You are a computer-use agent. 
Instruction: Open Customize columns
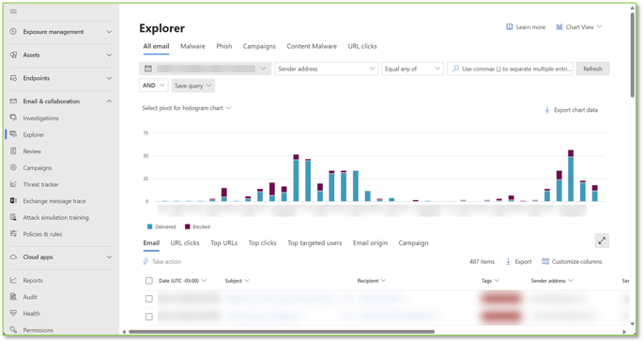tap(572, 261)
